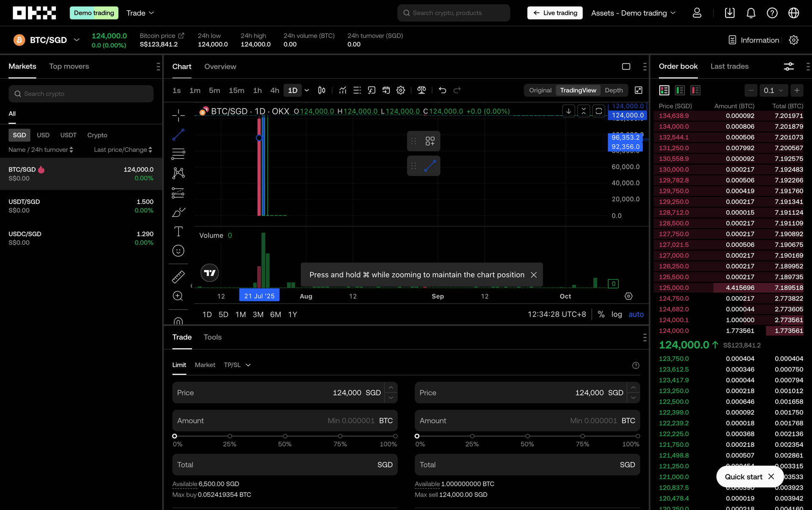This screenshot has width=812, height=510.
Task: Open notifications bell
Action: [751, 13]
